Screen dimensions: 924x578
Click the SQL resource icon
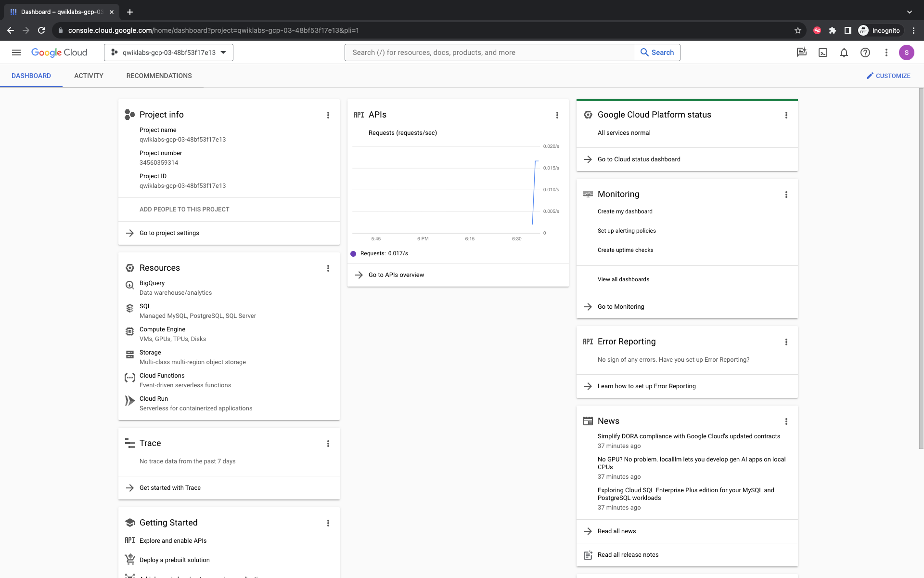130,308
